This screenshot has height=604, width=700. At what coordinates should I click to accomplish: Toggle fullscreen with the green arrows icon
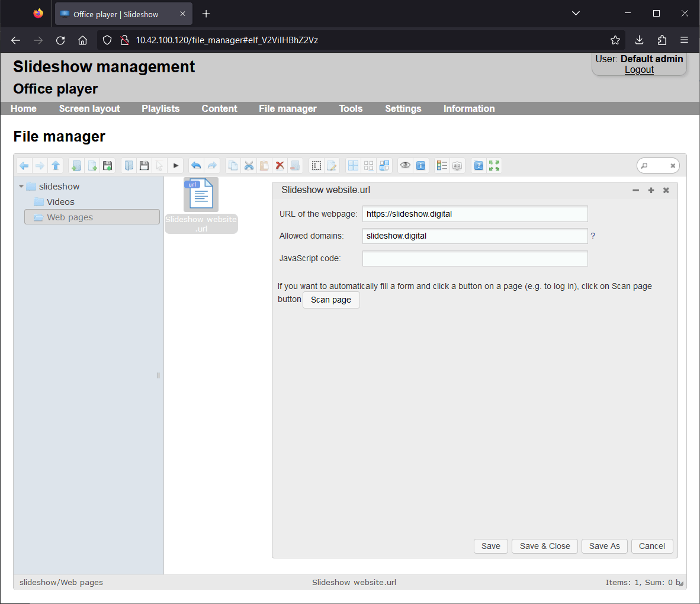click(494, 165)
